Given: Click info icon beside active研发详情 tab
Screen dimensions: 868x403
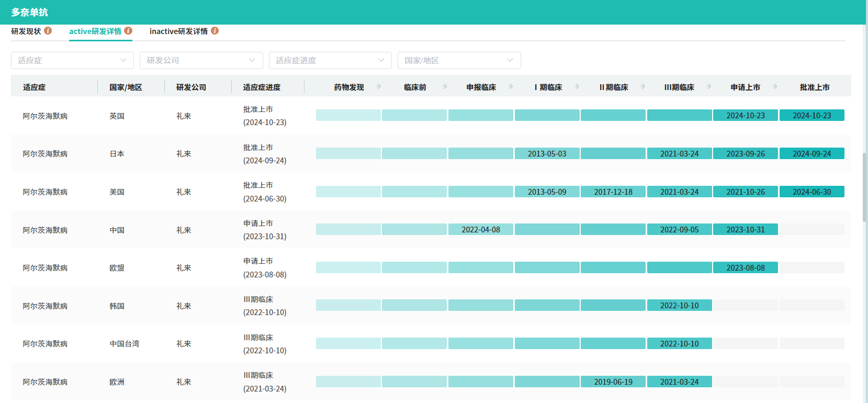Looking at the screenshot, I should [x=128, y=31].
